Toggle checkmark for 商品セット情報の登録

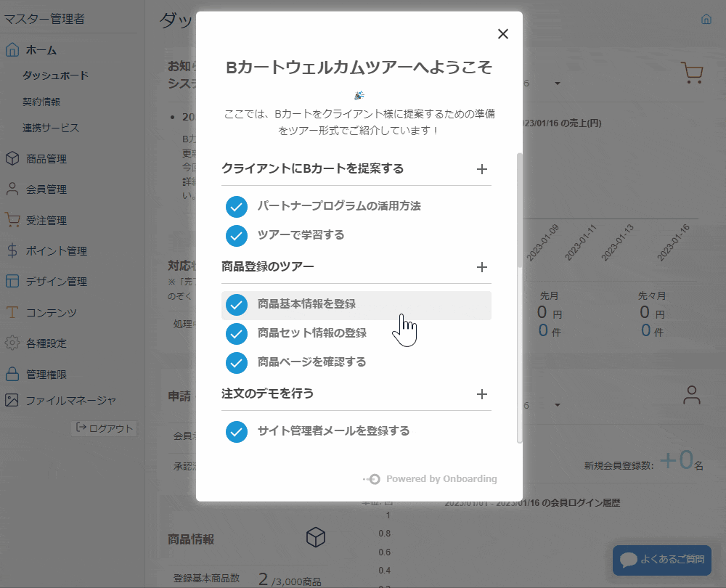pos(237,334)
